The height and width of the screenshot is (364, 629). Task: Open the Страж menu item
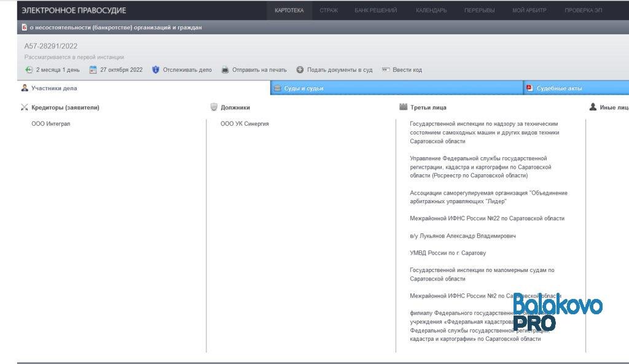coord(329,10)
